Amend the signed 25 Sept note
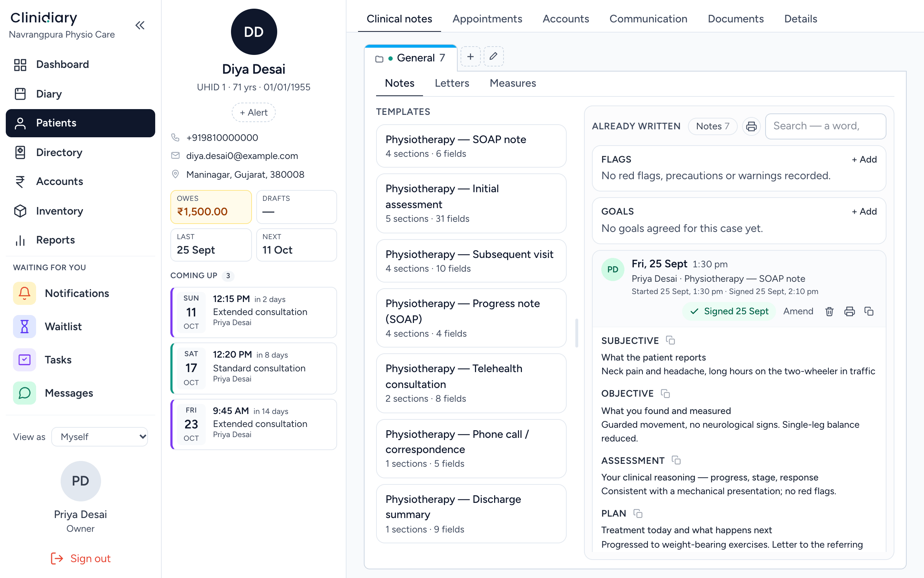Screen dimensions: 924x578 click(x=798, y=311)
